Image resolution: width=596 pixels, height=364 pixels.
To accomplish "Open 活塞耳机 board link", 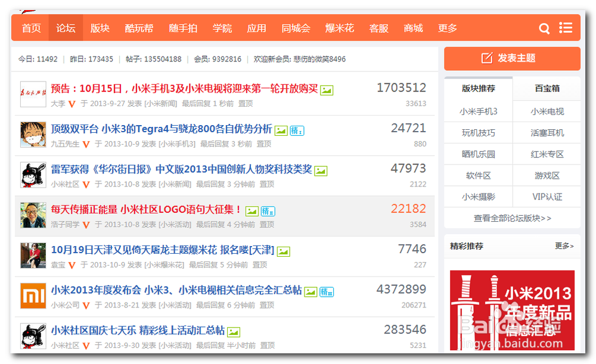I will click(x=547, y=133).
